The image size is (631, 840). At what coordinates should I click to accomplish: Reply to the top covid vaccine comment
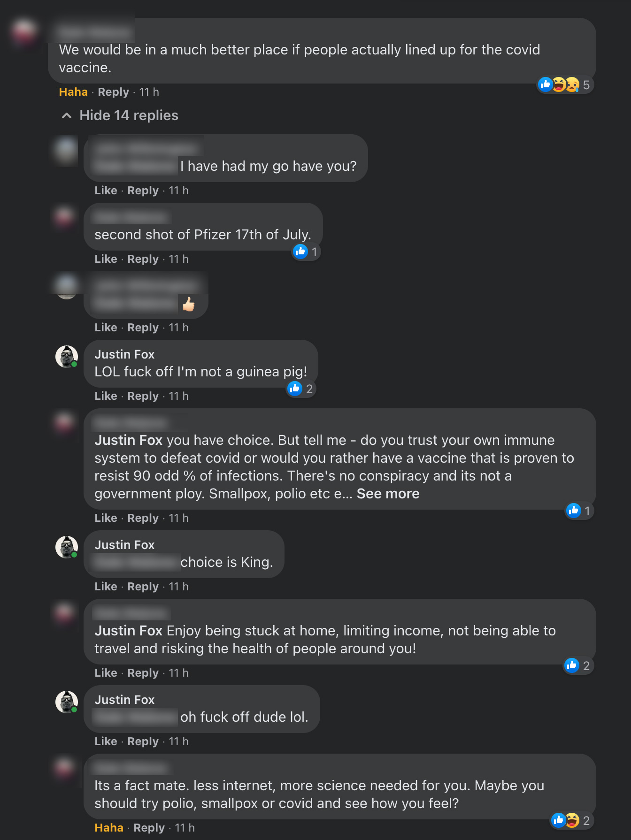(113, 92)
